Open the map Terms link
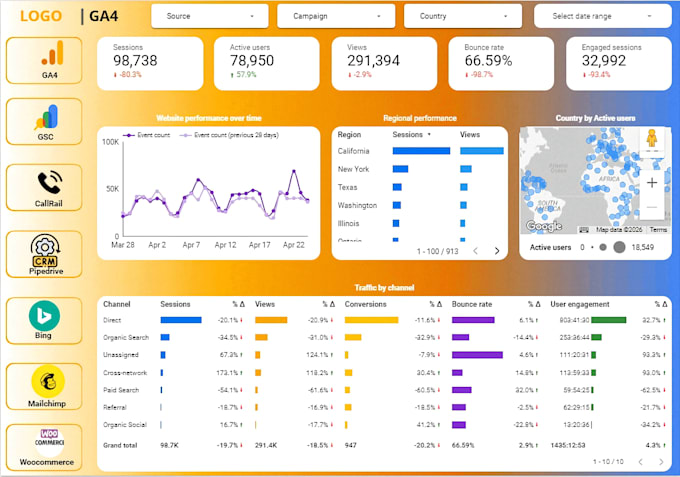The image size is (680, 477). 658,230
